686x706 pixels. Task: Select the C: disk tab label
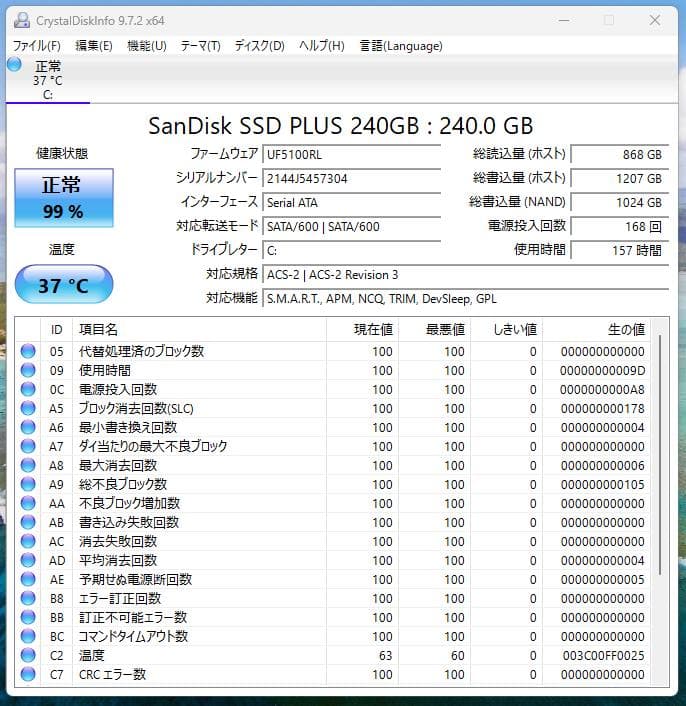48,81
